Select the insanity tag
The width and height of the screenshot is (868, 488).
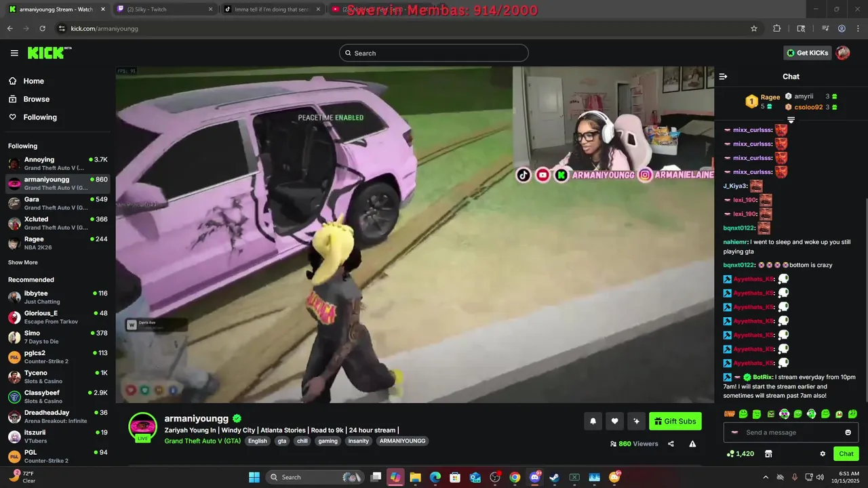point(359,441)
